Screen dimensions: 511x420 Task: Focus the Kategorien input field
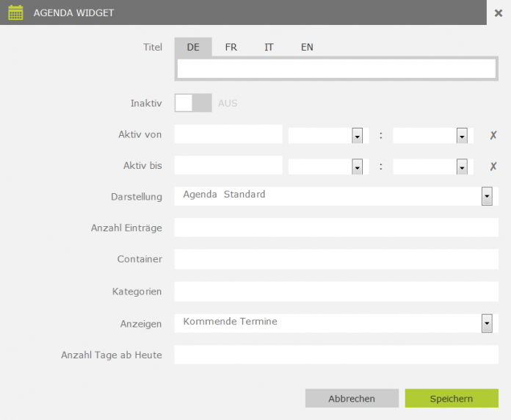pos(336,292)
